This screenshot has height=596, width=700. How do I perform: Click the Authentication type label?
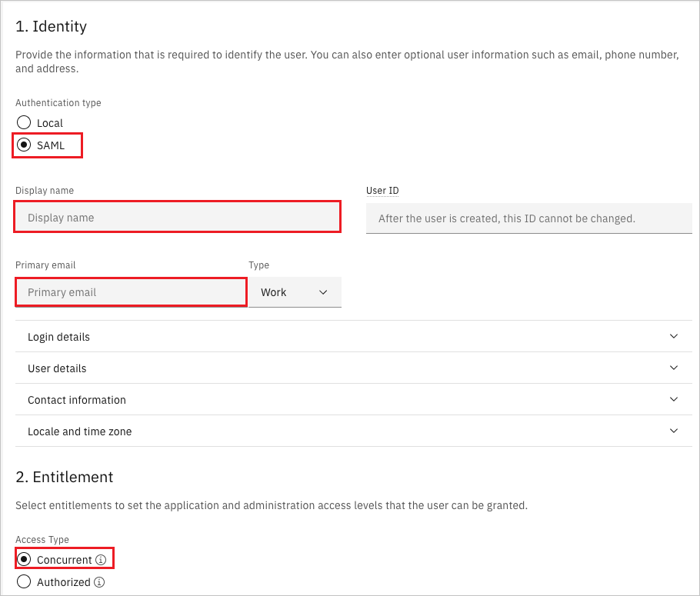[58, 103]
